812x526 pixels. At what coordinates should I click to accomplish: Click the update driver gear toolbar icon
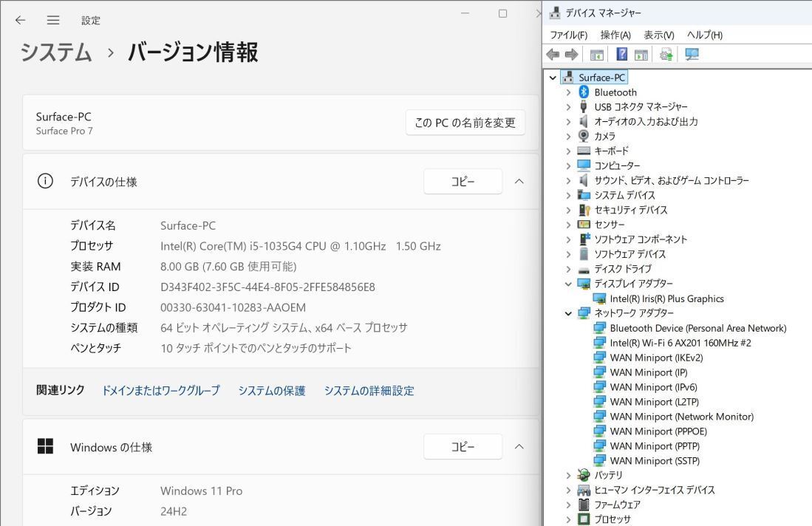(666, 55)
